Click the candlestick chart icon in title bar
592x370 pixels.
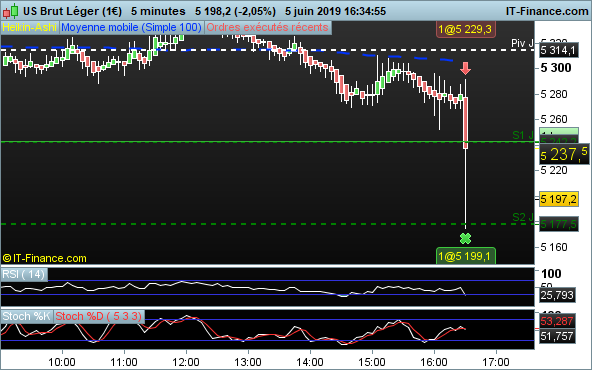pos(10,11)
